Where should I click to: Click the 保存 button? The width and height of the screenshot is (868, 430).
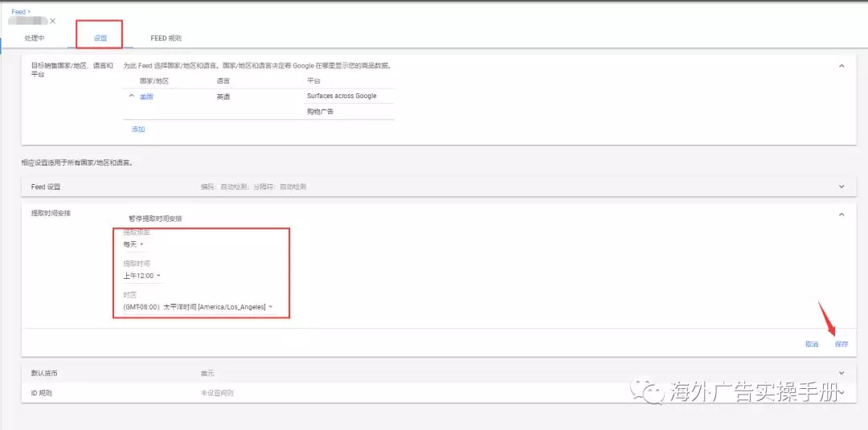pos(841,344)
